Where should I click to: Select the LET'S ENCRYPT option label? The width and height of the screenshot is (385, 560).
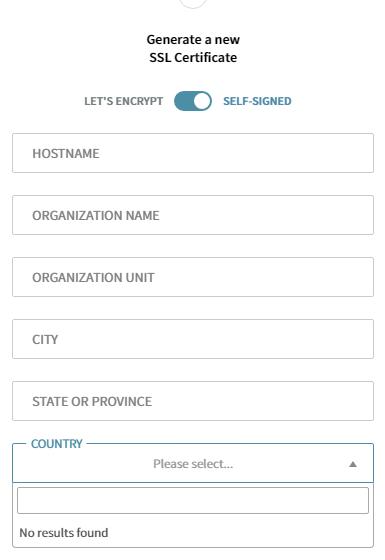click(x=124, y=101)
